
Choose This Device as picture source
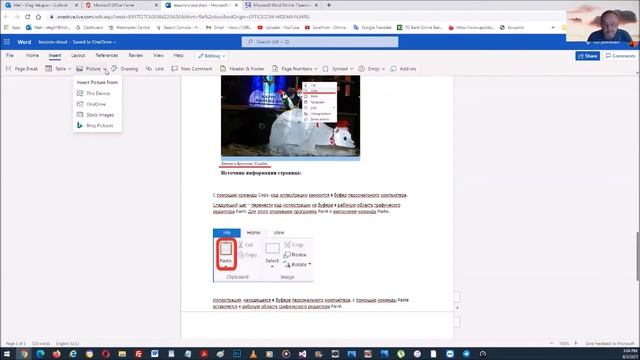[97, 93]
